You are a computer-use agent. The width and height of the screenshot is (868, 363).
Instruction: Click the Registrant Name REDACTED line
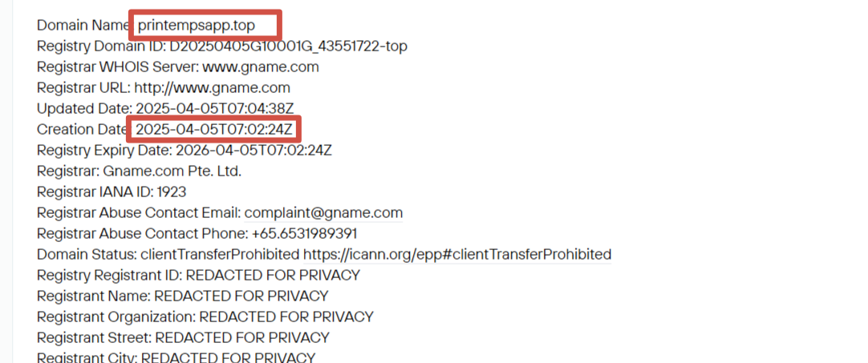(x=183, y=296)
